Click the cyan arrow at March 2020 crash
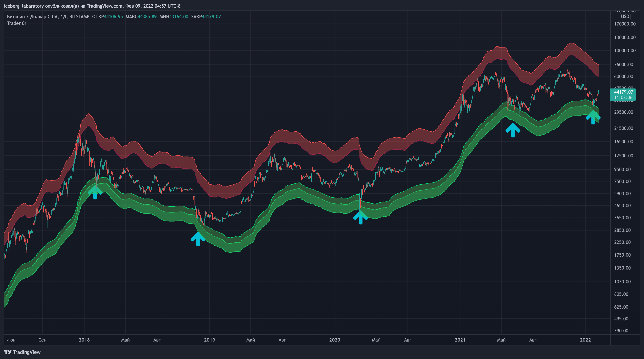This screenshot has width=644, height=359. point(360,218)
